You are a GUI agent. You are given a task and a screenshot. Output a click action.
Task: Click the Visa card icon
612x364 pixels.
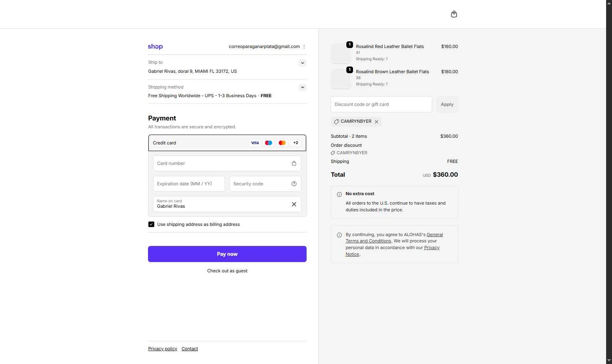click(x=255, y=143)
